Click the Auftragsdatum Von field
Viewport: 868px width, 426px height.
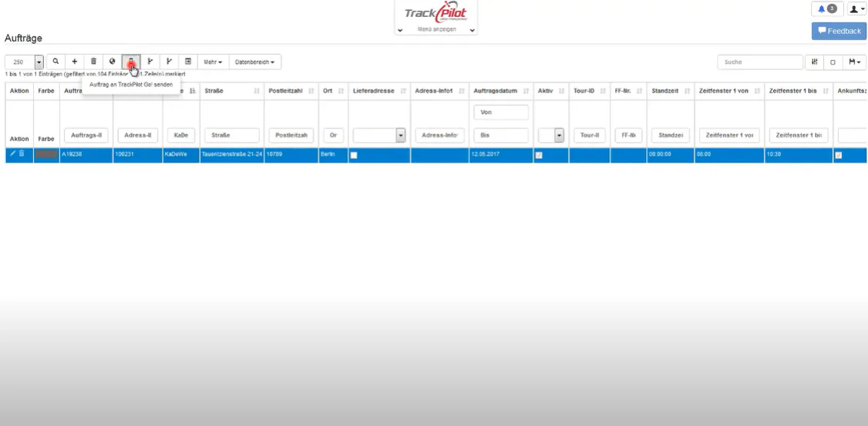(x=501, y=112)
